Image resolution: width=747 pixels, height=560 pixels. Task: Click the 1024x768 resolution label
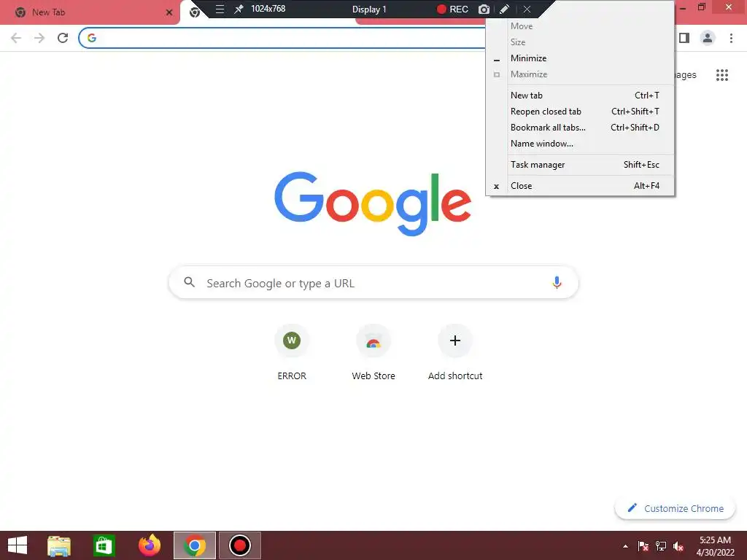[268, 9]
